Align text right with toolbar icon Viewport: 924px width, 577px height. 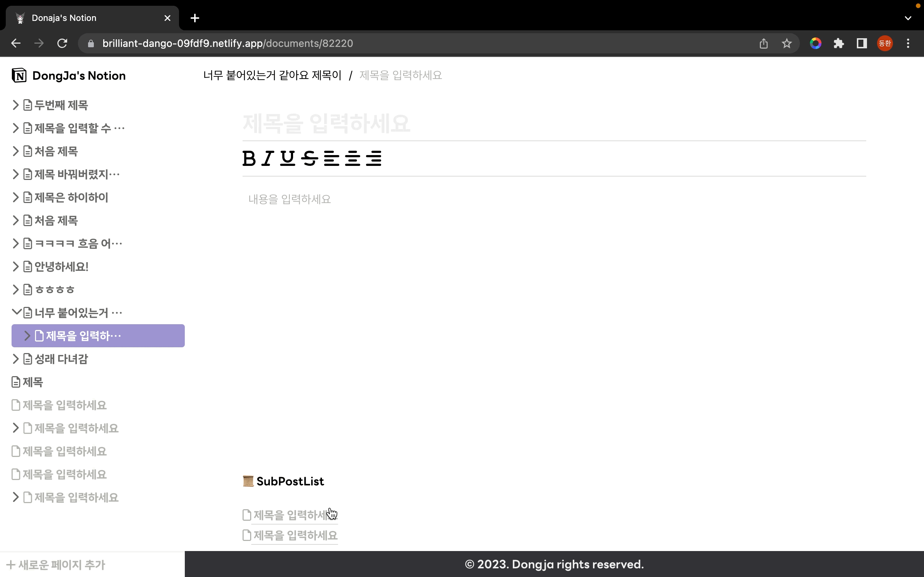[374, 158]
